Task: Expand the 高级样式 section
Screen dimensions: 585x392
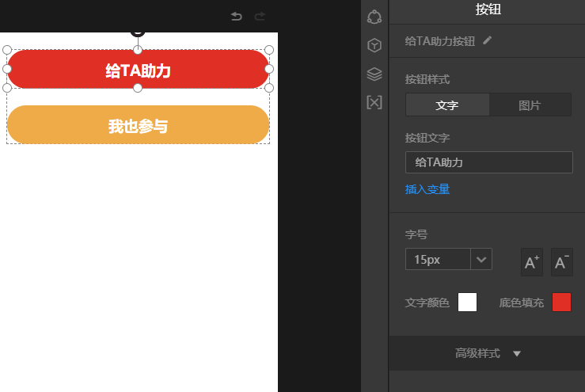Action: point(488,353)
